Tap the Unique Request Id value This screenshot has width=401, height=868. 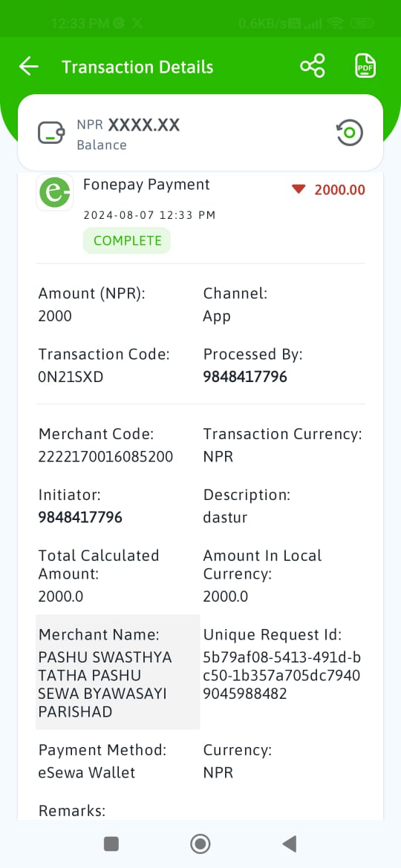pos(282,675)
